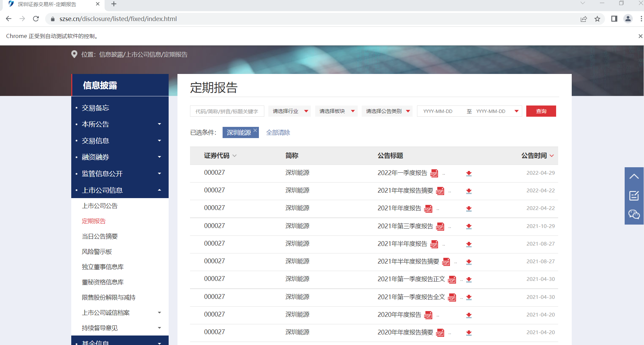Download the 2022年一季度报告 file

(x=469, y=173)
